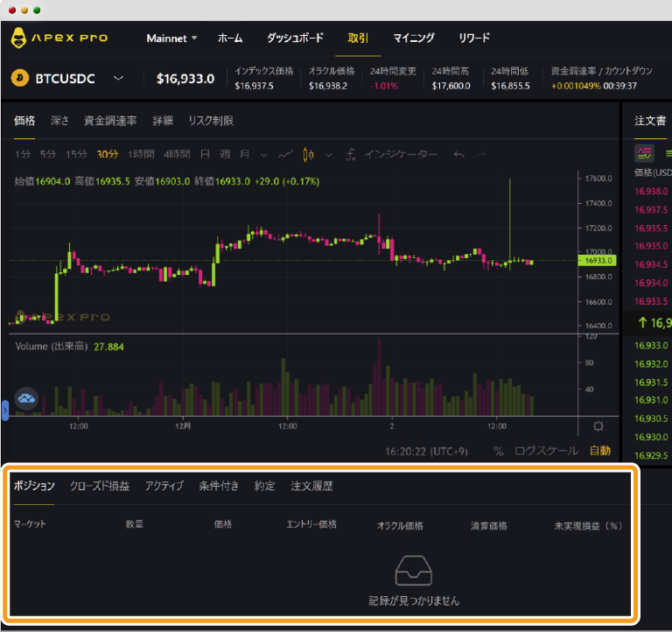
Task: Set chart interval to 週
Action: [225, 154]
